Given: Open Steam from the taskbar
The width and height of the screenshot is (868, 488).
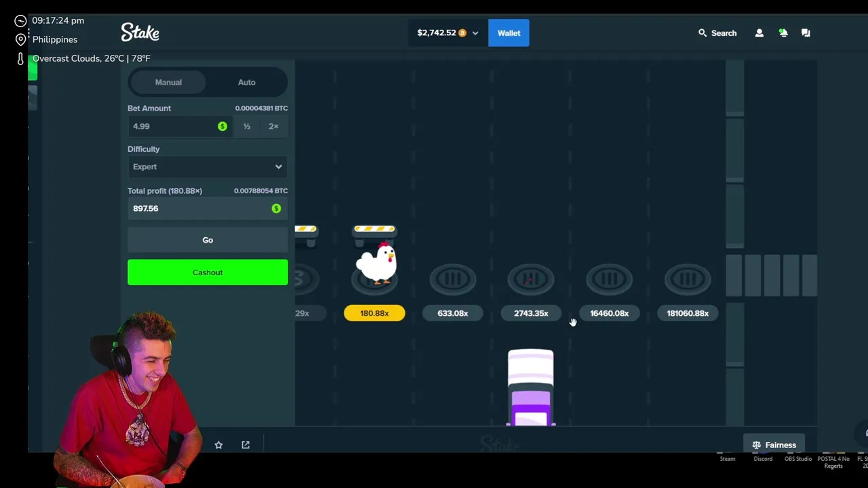Looking at the screenshot, I should 727,457.
